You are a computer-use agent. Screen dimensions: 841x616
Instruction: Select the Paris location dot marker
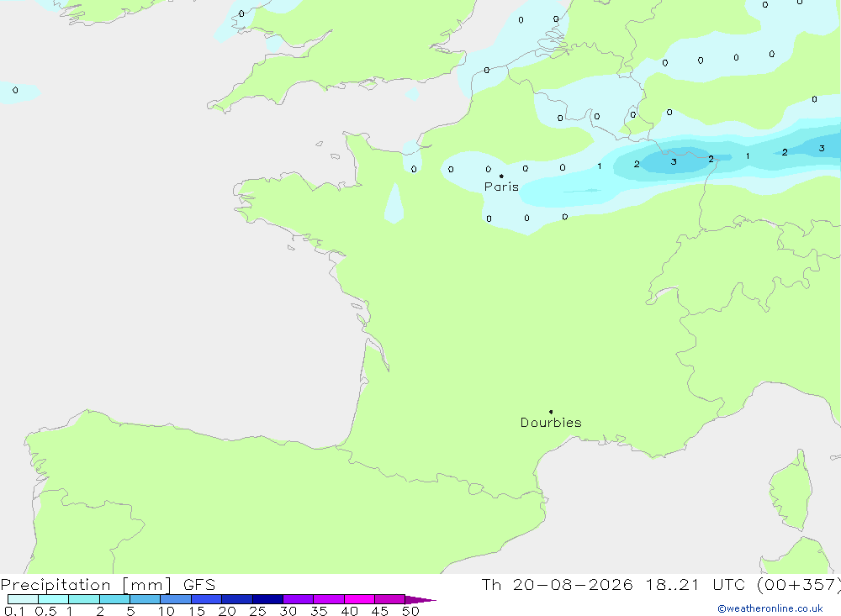tap(501, 176)
